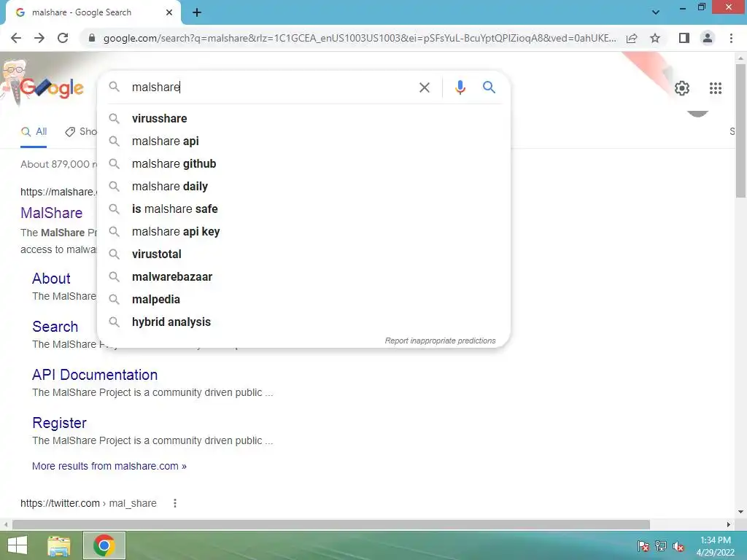Image resolution: width=747 pixels, height=560 pixels.
Task: Open the twitter.com result options menu
Action: coord(175,503)
